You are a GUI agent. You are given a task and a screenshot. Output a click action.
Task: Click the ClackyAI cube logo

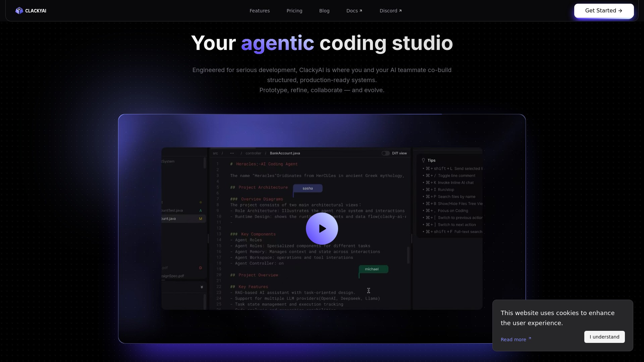[19, 11]
